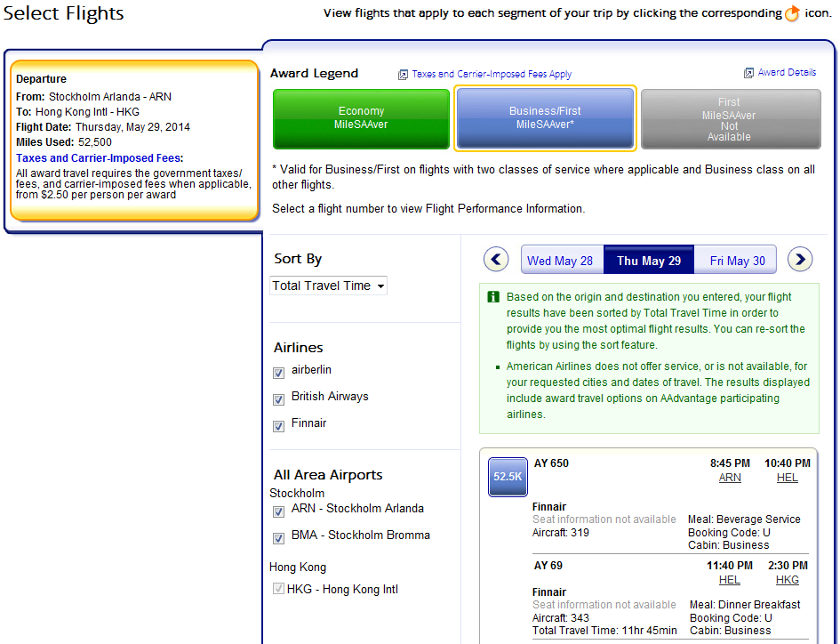Click the To: Hong Kong Intl - HKG text

click(77, 111)
